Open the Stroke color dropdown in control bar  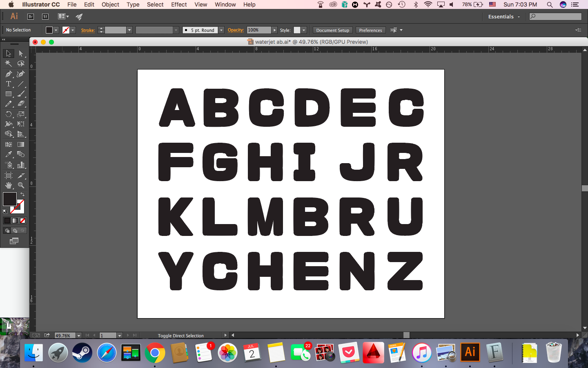[73, 30]
